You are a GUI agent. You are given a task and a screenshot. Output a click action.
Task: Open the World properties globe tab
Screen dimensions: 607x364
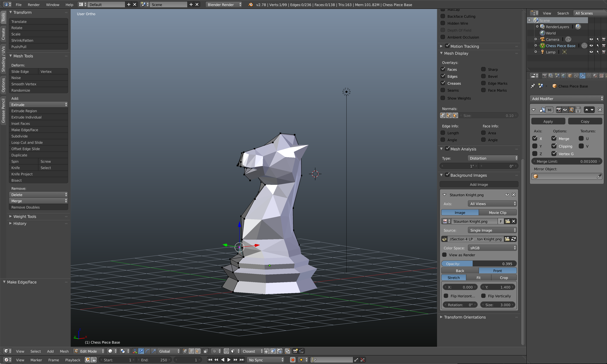[563, 76]
